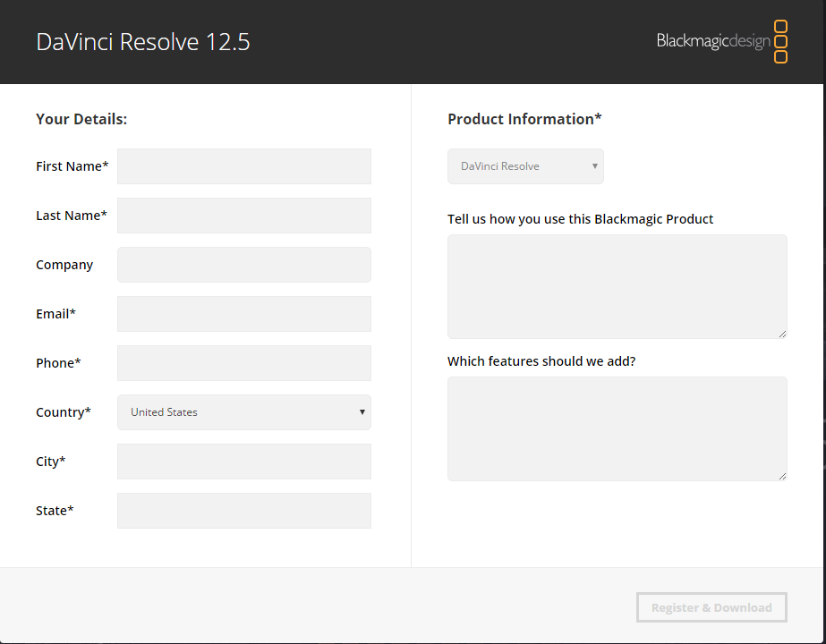Click the 'Product Information*' heading
This screenshot has width=826, height=644.
pos(524,119)
